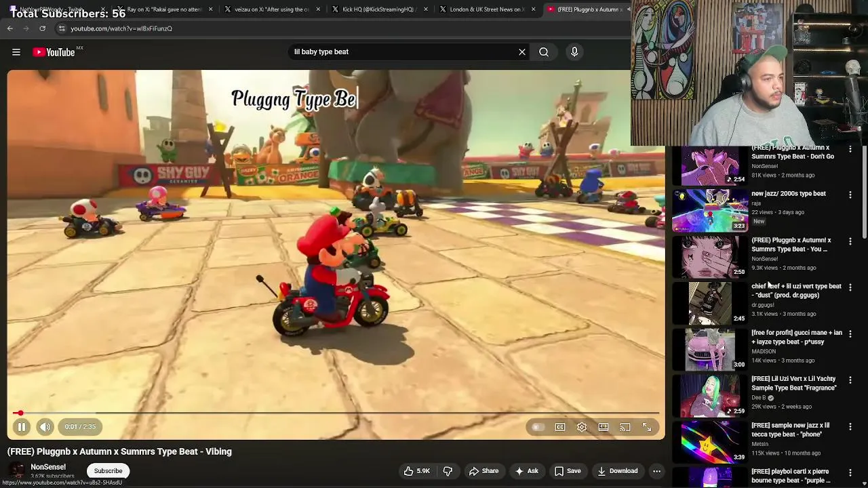
Task: Open options menu for the 'You ...' type beat
Action: click(x=850, y=241)
